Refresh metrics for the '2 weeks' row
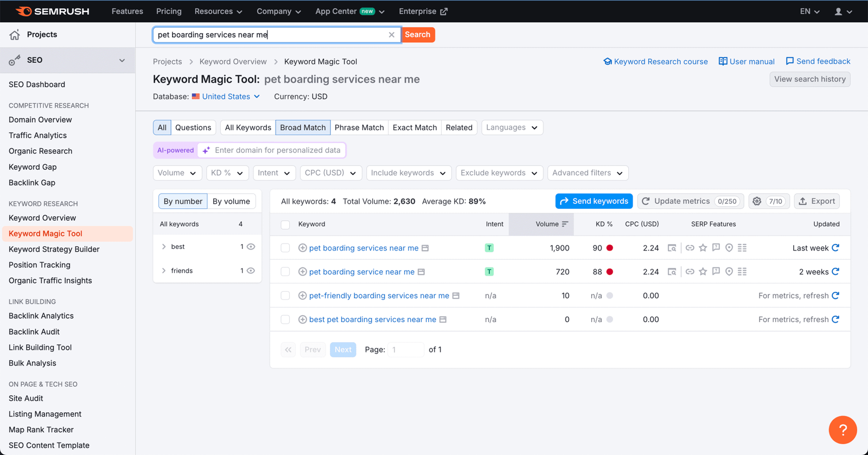The image size is (868, 455). 835,272
